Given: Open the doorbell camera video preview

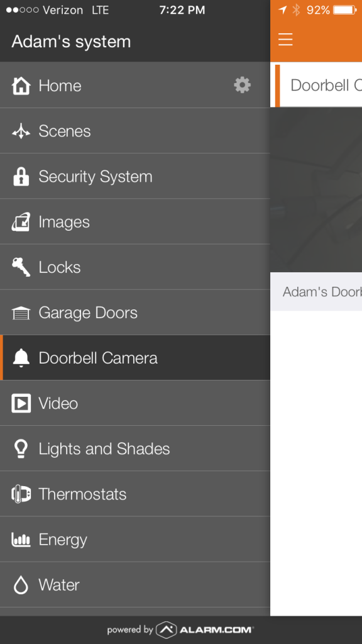Looking at the screenshot, I should click(316, 190).
